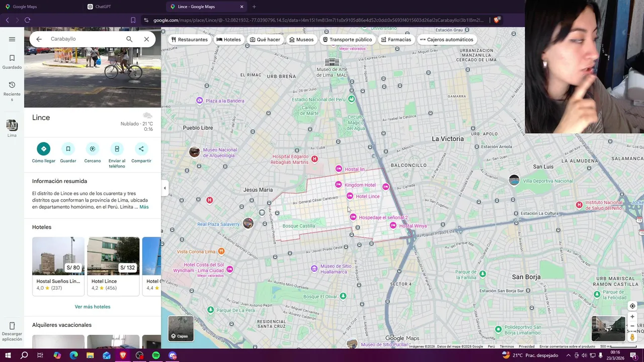Screen dimensions: 644x362
Task: Click the Términos footer link
Action: pos(507,346)
